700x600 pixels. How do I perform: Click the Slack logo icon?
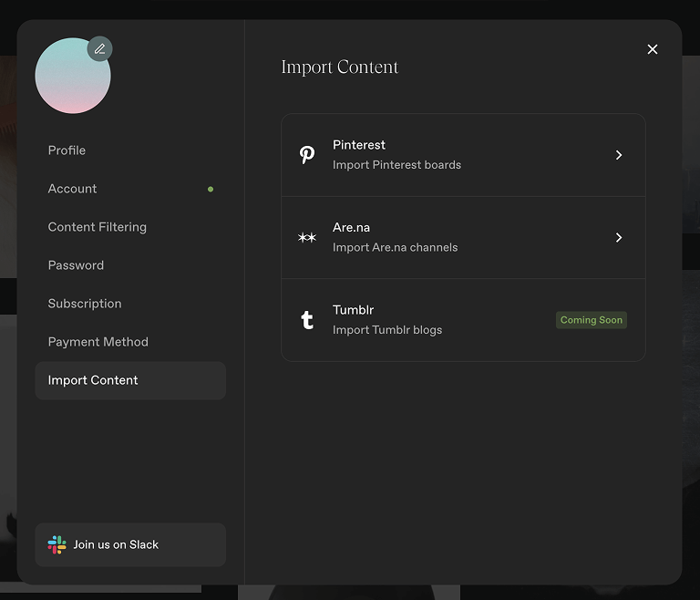pos(57,544)
